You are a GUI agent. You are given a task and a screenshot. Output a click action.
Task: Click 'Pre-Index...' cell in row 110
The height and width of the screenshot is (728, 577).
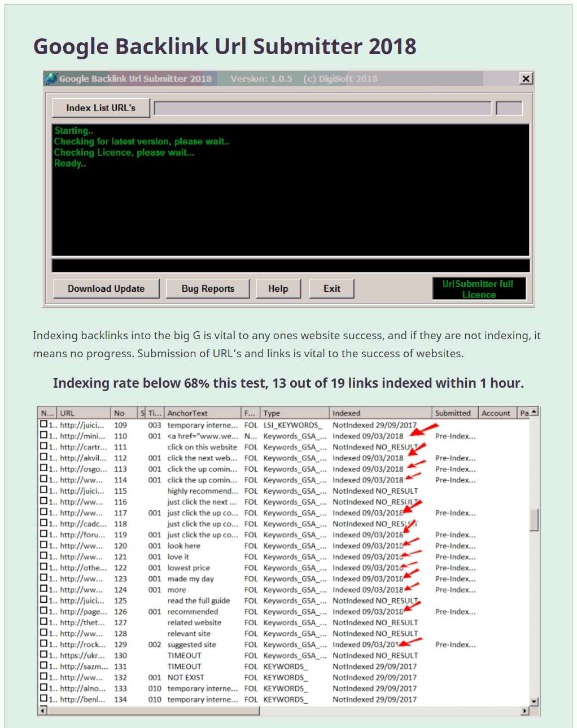point(456,436)
